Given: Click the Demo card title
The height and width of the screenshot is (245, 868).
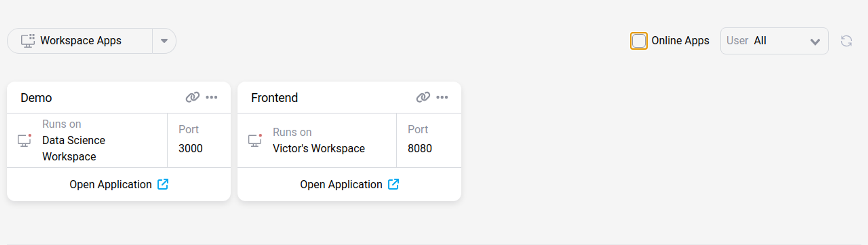Looking at the screenshot, I should [x=36, y=98].
